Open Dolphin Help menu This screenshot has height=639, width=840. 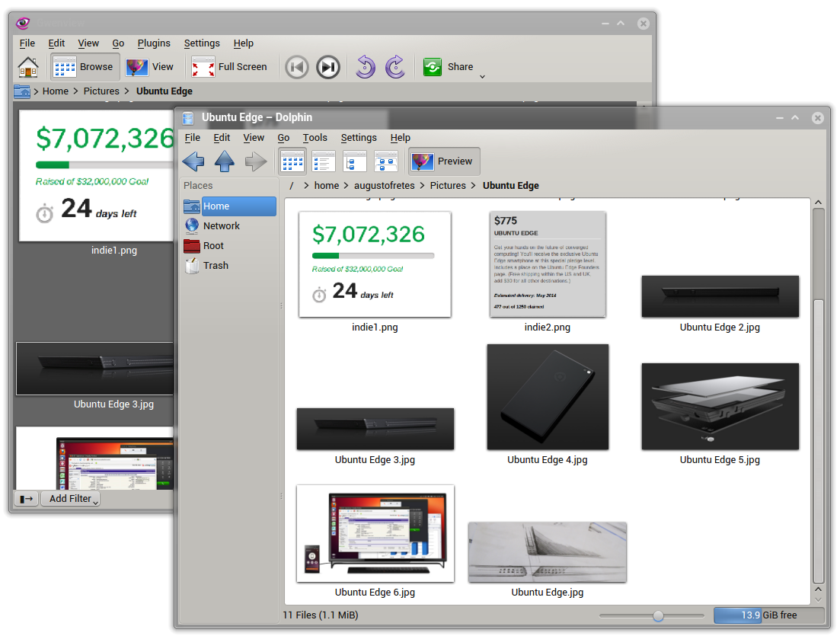coord(400,138)
